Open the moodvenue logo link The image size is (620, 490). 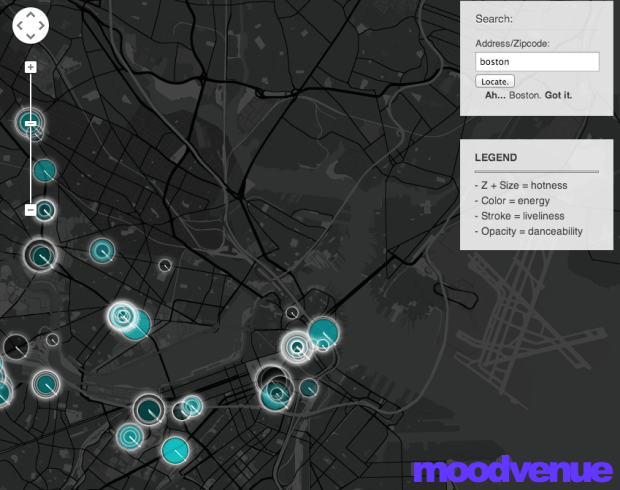tap(513, 469)
